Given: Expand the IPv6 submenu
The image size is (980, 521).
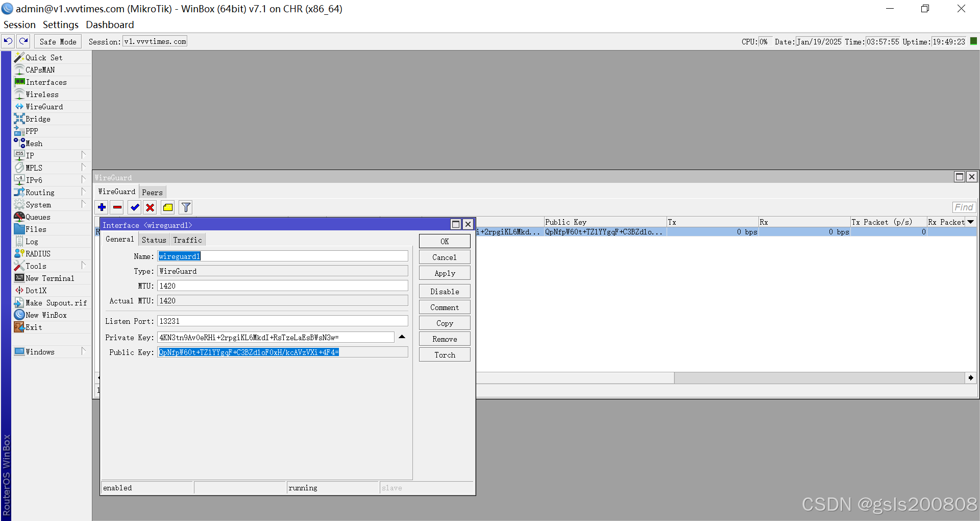Looking at the screenshot, I should tap(83, 180).
